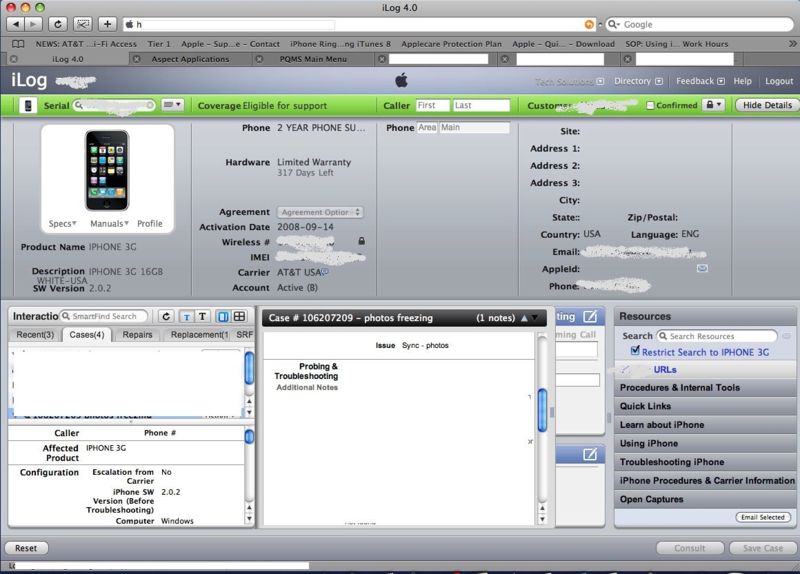The width and height of the screenshot is (800, 574).
Task: Switch to the two-column layout icon
Action: pos(223,316)
